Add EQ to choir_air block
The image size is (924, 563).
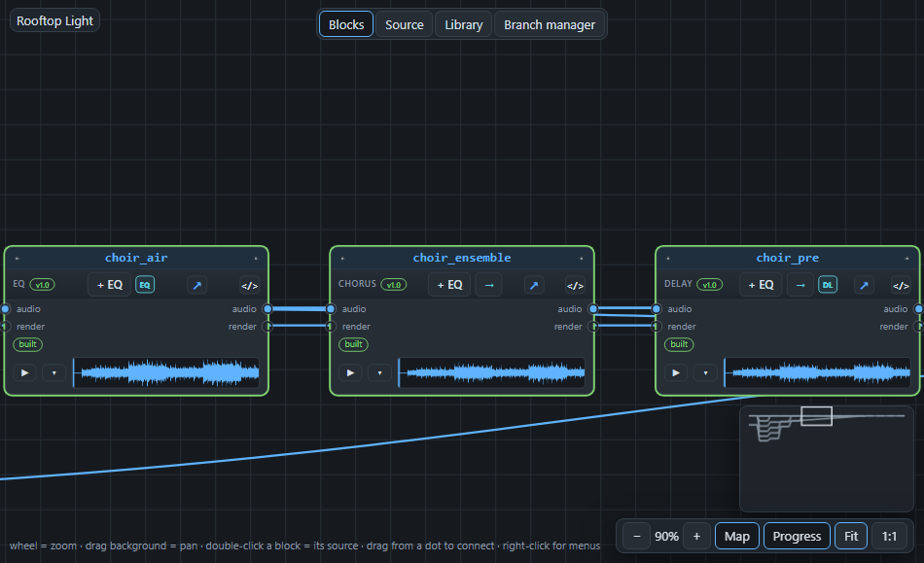coord(110,285)
